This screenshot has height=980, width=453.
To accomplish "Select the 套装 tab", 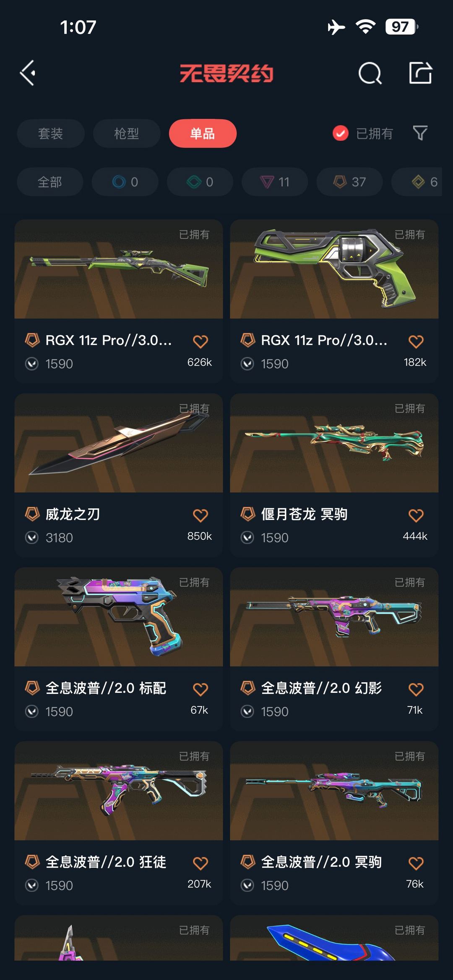I will click(51, 133).
